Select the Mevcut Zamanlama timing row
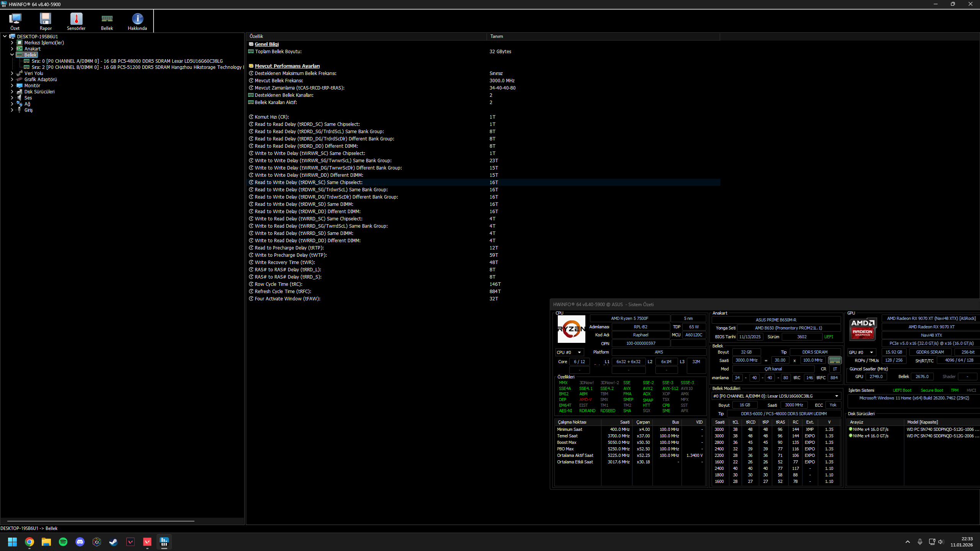This screenshot has width=980, height=551. click(x=483, y=88)
